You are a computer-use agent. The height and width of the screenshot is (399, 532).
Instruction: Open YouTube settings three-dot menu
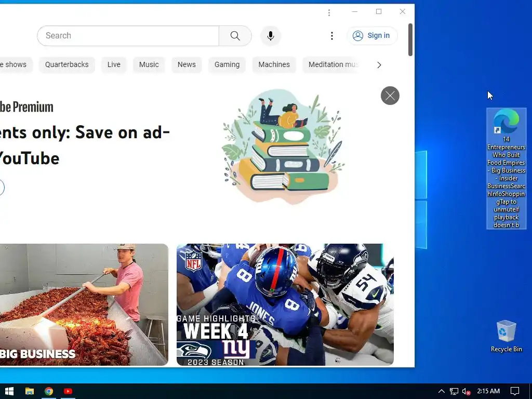(332, 36)
